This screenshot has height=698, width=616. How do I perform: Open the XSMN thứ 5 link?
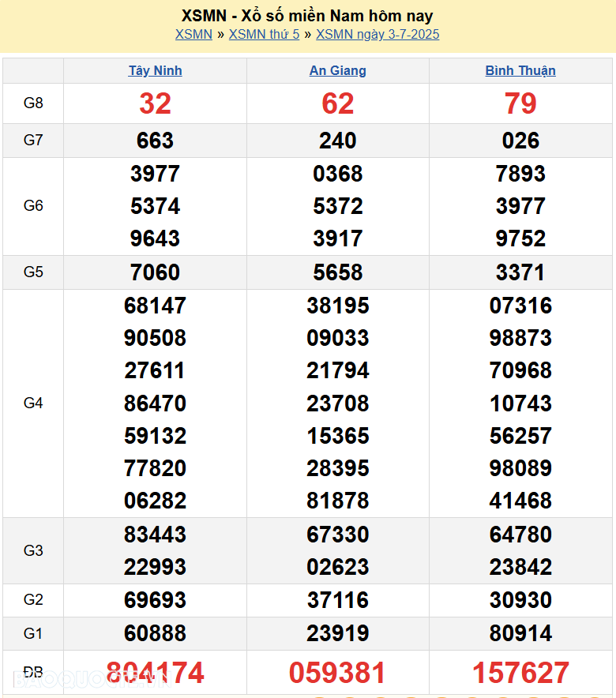264,34
